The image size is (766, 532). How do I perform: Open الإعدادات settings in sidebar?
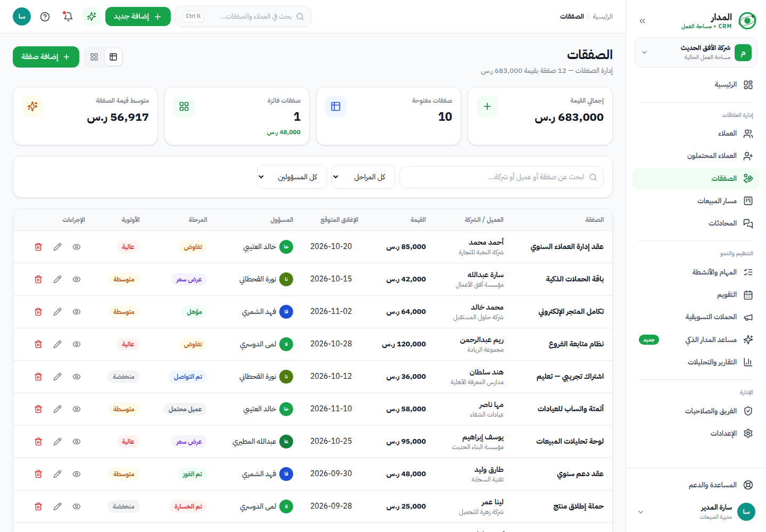tap(696, 434)
